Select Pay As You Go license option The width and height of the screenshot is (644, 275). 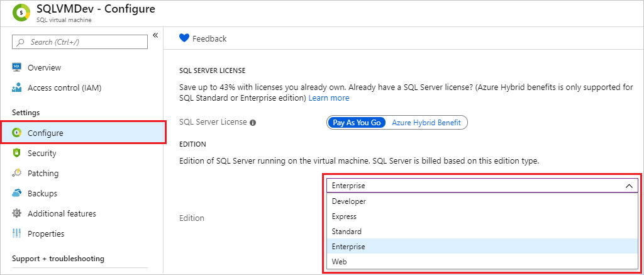tap(357, 123)
